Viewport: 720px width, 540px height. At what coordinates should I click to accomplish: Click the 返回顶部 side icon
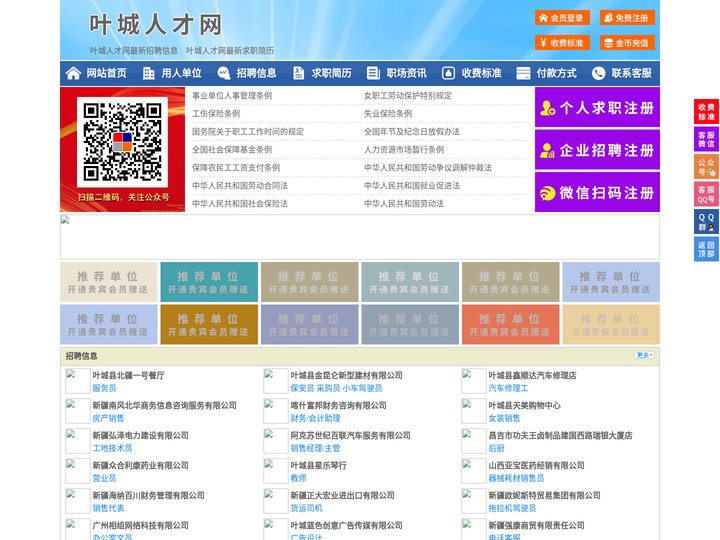[x=706, y=249]
